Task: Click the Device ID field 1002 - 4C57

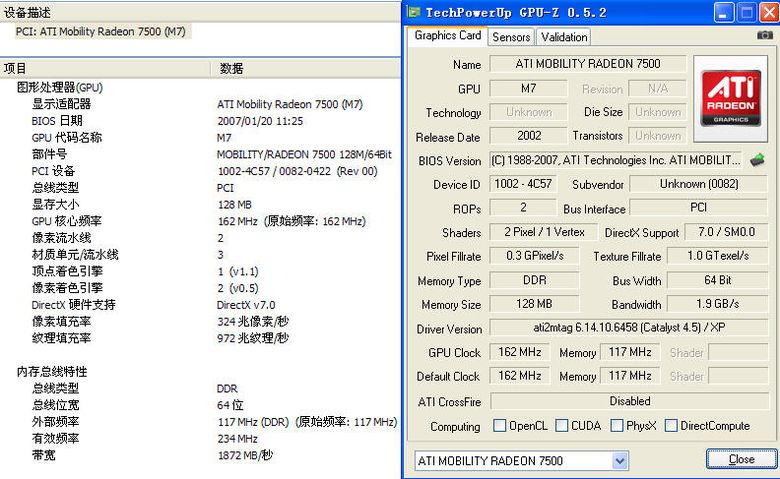Action: tap(523, 184)
